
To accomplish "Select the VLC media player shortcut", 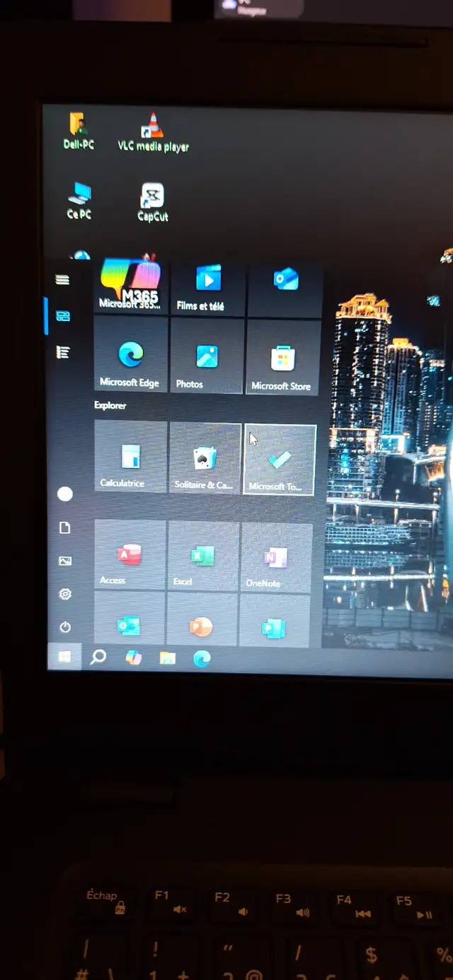I will [153, 133].
